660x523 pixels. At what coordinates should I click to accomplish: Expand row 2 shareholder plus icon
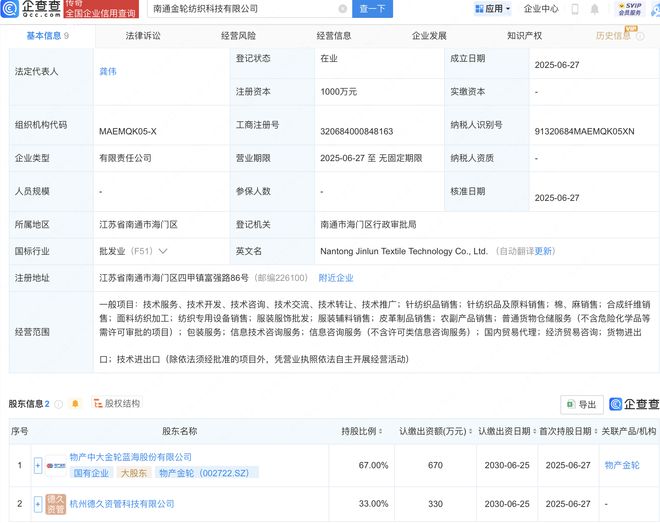tap(38, 504)
